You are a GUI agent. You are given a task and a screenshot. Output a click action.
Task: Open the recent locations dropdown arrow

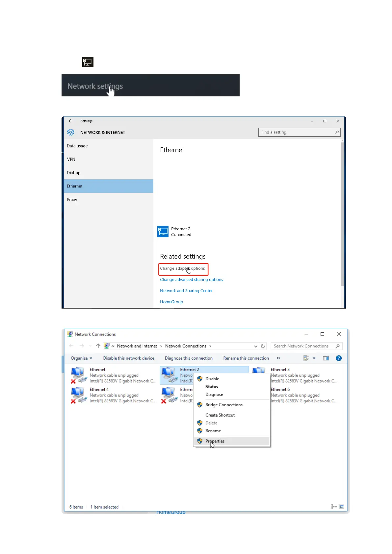pyautogui.click(x=90, y=346)
